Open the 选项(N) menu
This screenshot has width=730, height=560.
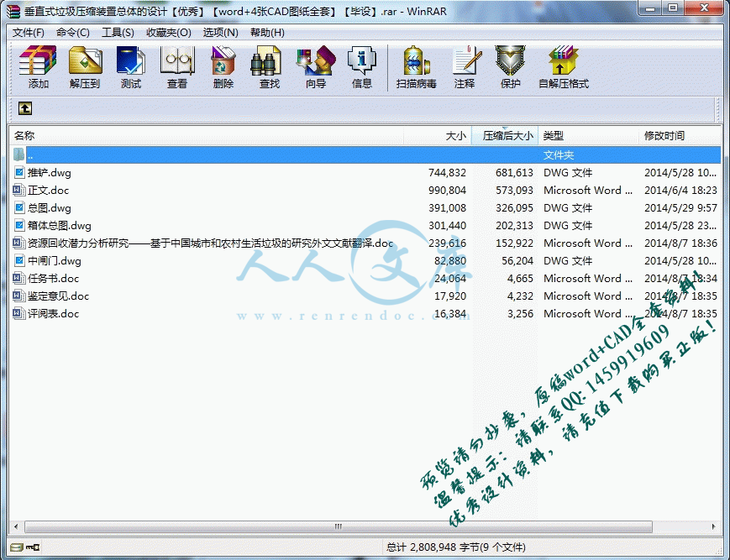(x=220, y=33)
